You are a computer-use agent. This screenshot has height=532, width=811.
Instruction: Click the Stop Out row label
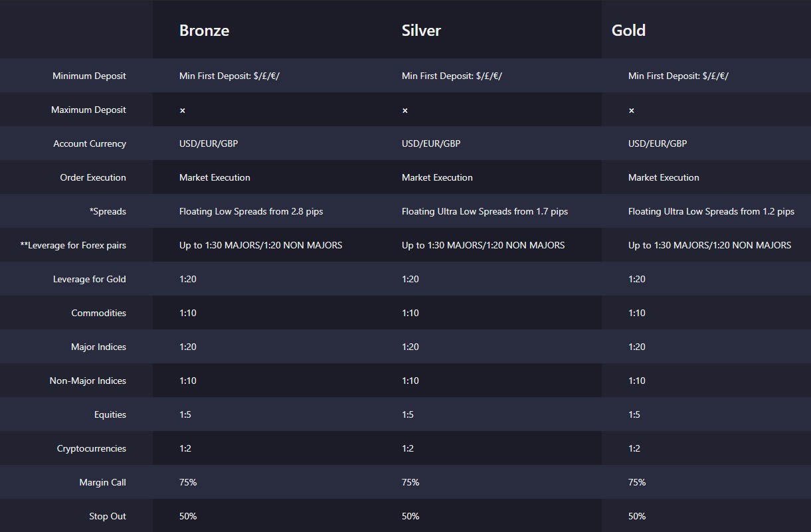click(108, 517)
